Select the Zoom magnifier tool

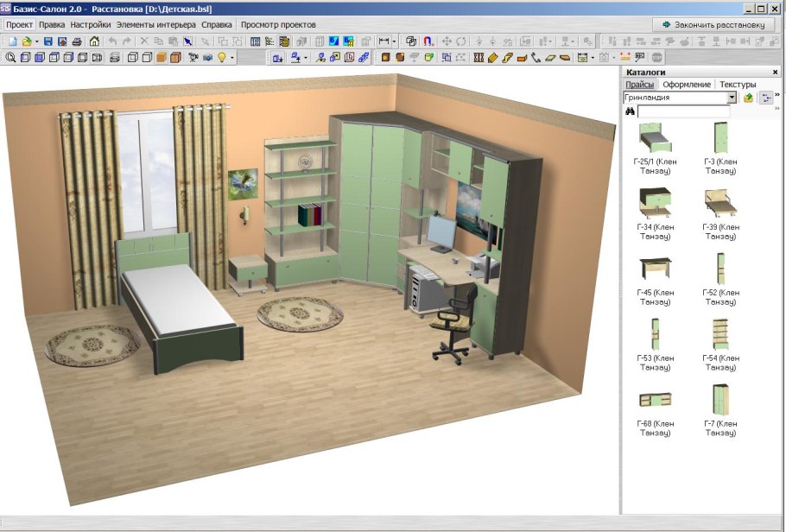tap(11, 58)
